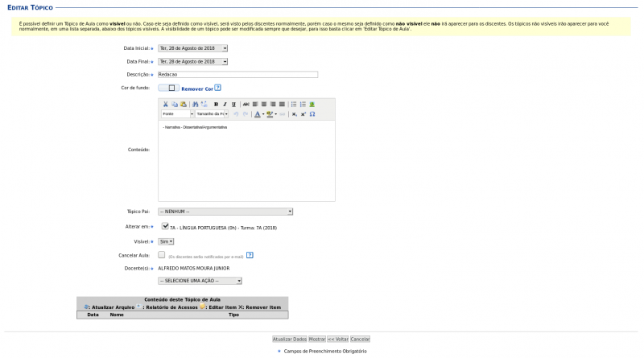This screenshot has height=358, width=644.
Task: Click the Cut icon in editor toolbar
Action: 166,104
